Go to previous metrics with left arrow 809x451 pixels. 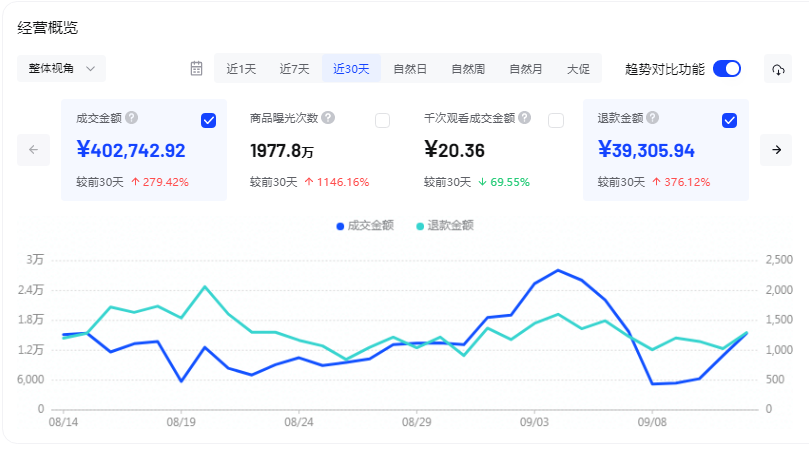point(34,150)
